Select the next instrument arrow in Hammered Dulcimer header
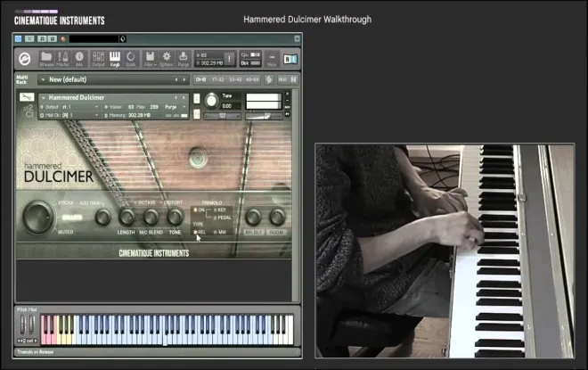 (x=184, y=97)
